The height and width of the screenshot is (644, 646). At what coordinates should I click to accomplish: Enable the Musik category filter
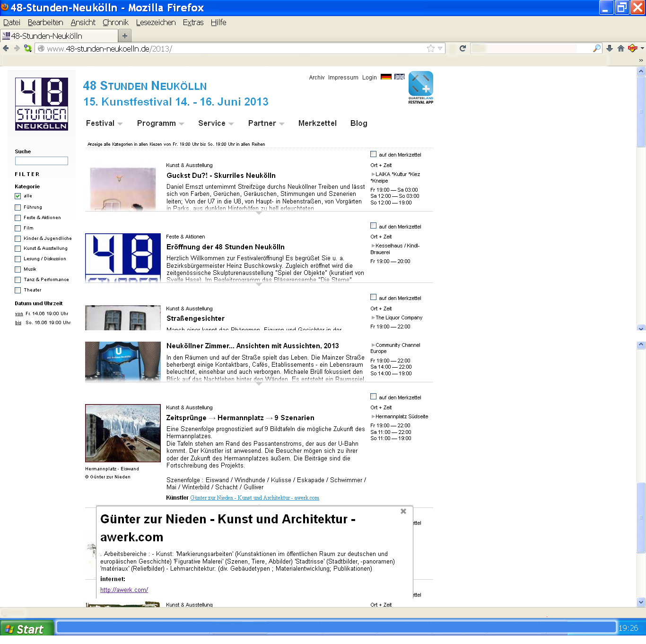coord(17,269)
